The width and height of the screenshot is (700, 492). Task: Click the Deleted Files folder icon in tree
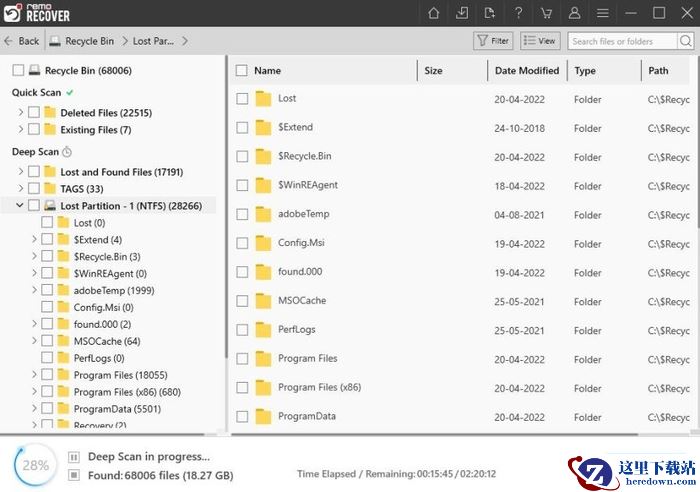tap(50, 112)
